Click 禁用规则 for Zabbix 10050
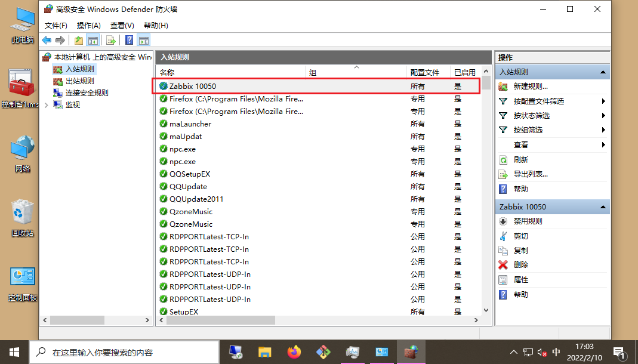 coord(528,221)
